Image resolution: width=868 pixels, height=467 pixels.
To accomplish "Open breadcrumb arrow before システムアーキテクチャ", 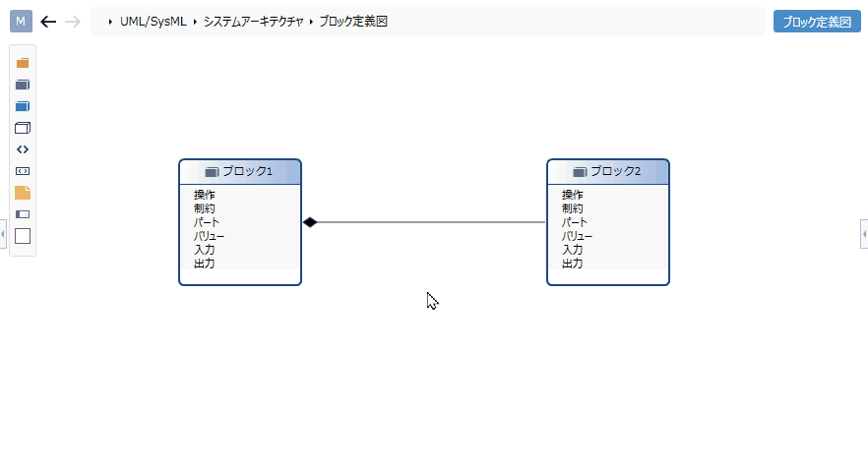I will (x=195, y=22).
